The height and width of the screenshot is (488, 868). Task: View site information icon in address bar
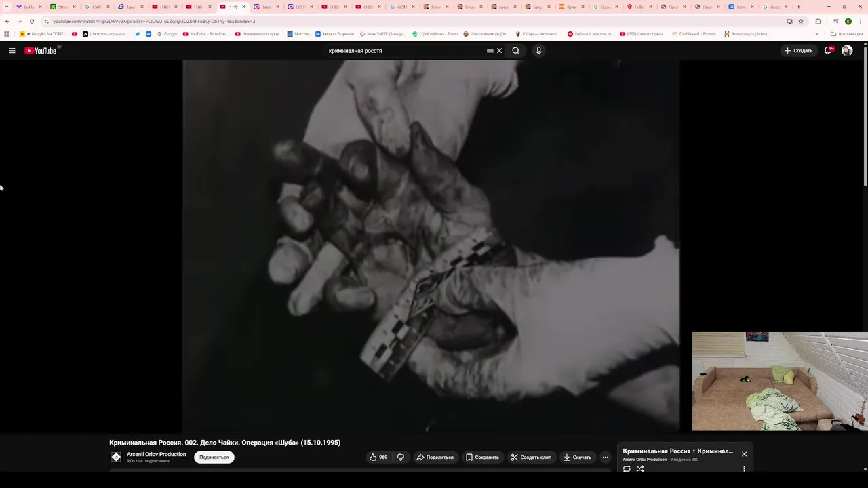pyautogui.click(x=46, y=21)
